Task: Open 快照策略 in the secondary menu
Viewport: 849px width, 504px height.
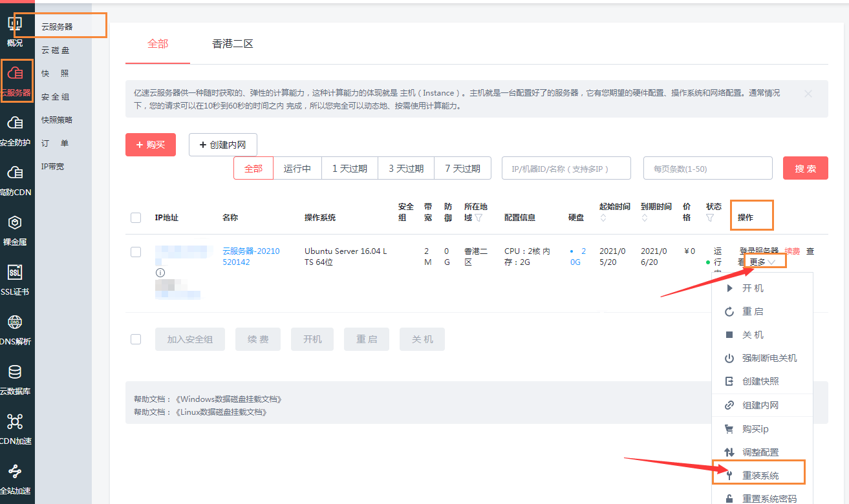Action: coord(57,120)
